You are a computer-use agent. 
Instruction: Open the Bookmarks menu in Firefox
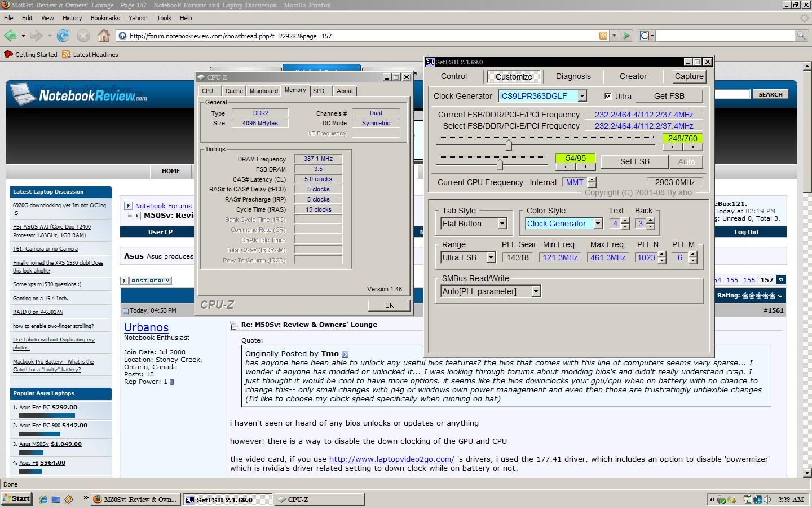[x=105, y=18]
